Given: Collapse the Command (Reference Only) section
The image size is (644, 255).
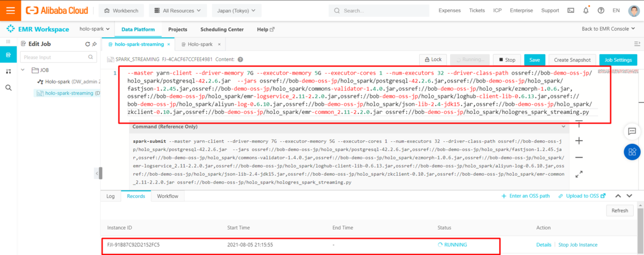Looking at the screenshot, I should tap(563, 127).
